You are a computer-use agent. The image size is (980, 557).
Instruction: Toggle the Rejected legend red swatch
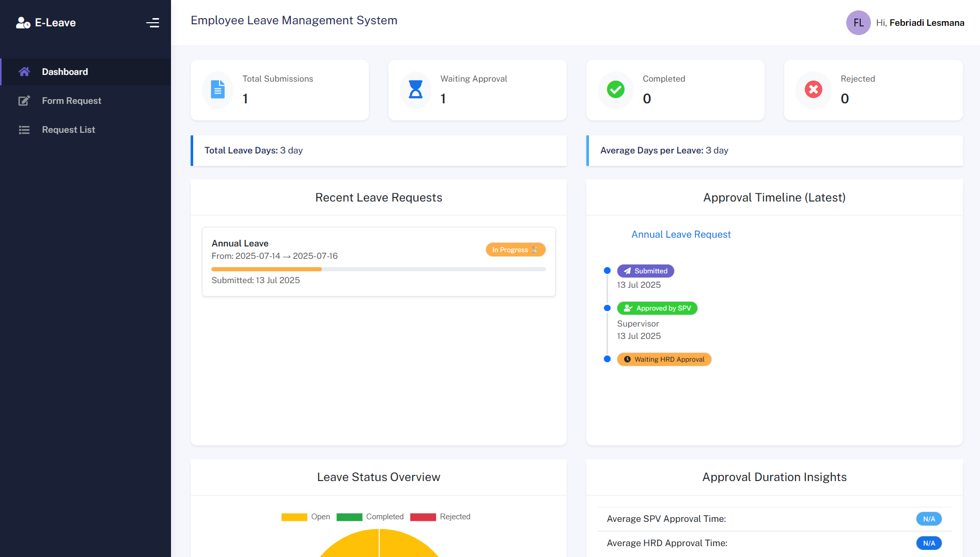click(x=423, y=517)
